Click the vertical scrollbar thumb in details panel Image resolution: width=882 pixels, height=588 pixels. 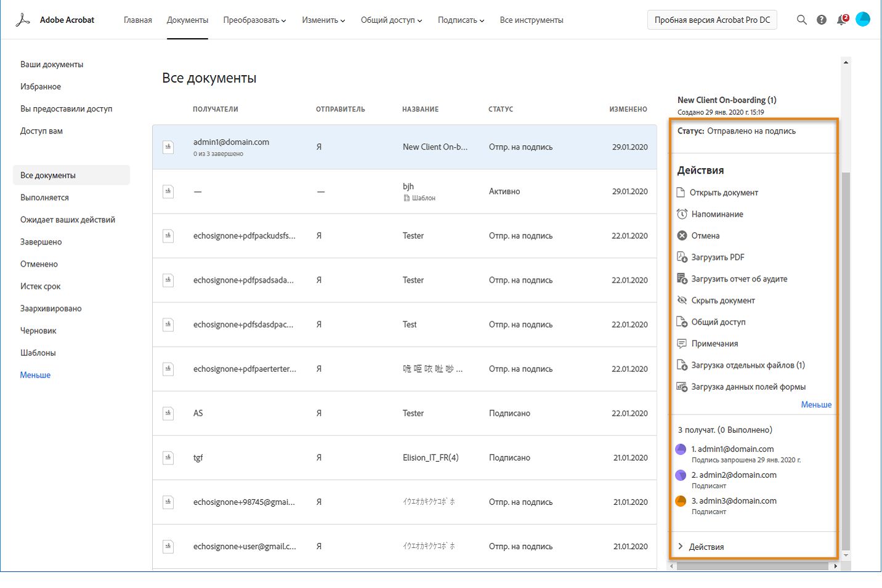[x=846, y=361]
